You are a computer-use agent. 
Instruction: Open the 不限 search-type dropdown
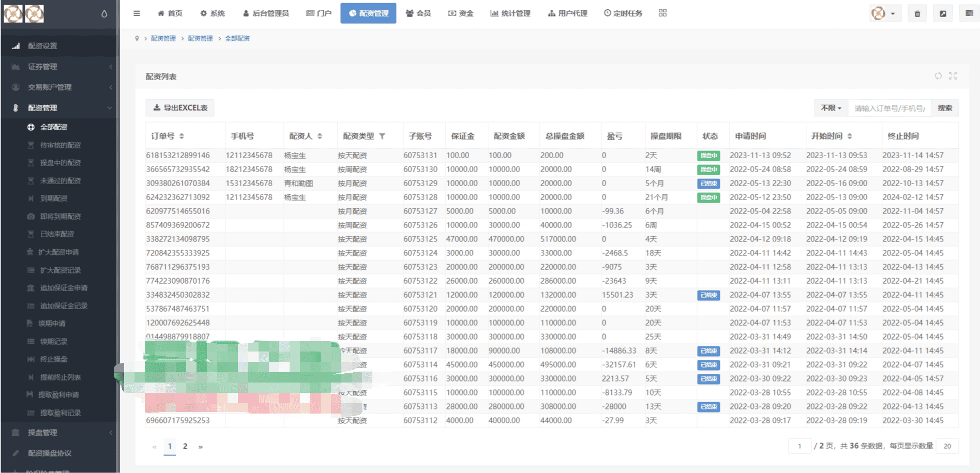click(831, 108)
